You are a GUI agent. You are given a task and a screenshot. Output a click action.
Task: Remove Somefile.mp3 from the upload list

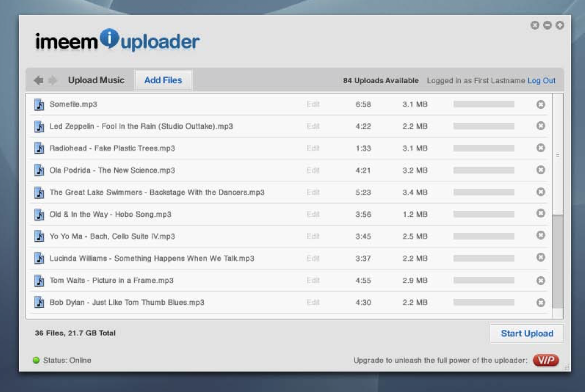[x=540, y=104]
